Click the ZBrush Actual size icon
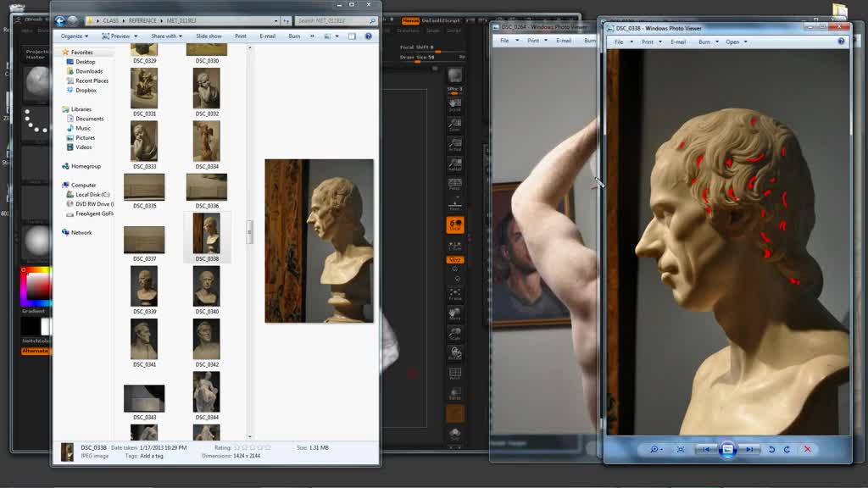Screen dimensions: 868x488 coord(455,144)
